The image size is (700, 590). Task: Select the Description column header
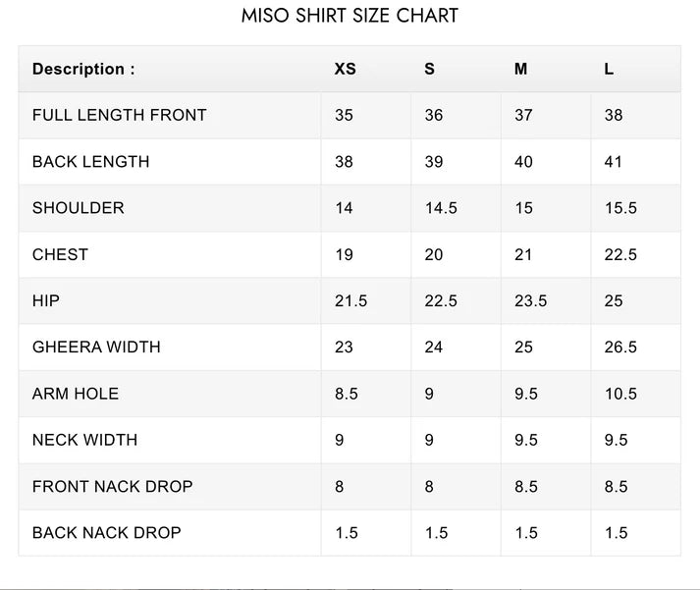83,69
